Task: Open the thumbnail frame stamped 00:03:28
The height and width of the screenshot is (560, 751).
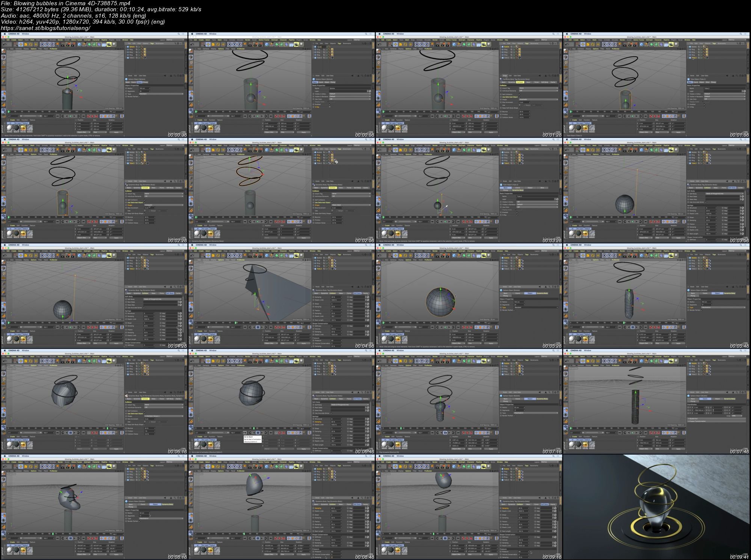Action: [x=469, y=190]
